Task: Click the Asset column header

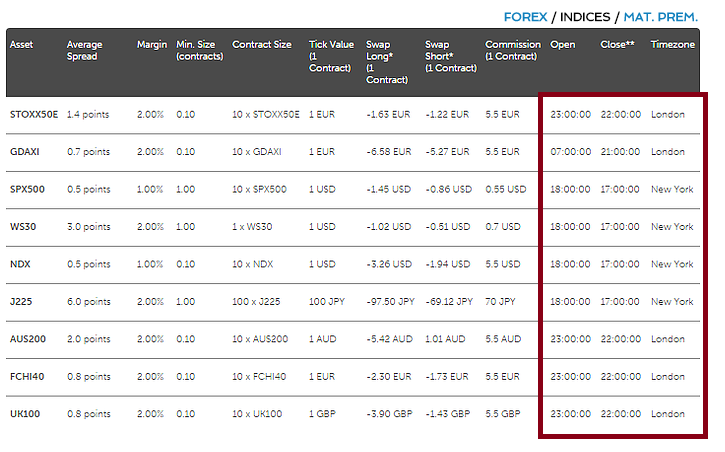Action: click(x=21, y=45)
